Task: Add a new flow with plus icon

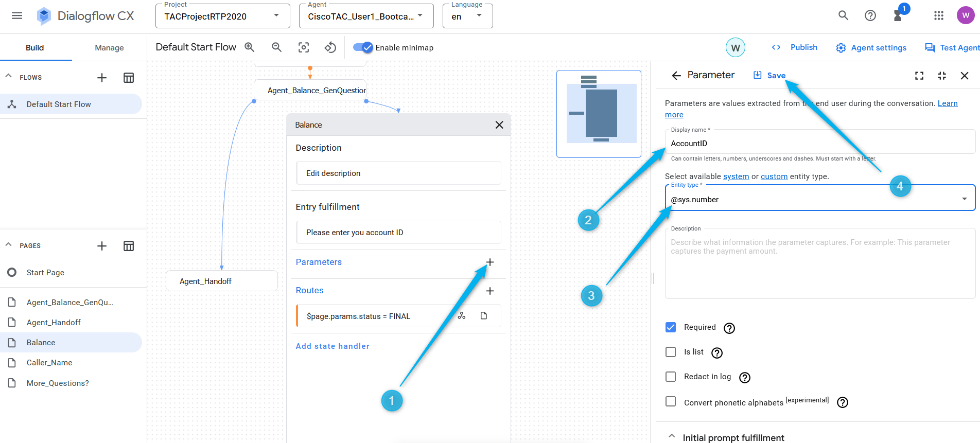Action: pos(102,78)
